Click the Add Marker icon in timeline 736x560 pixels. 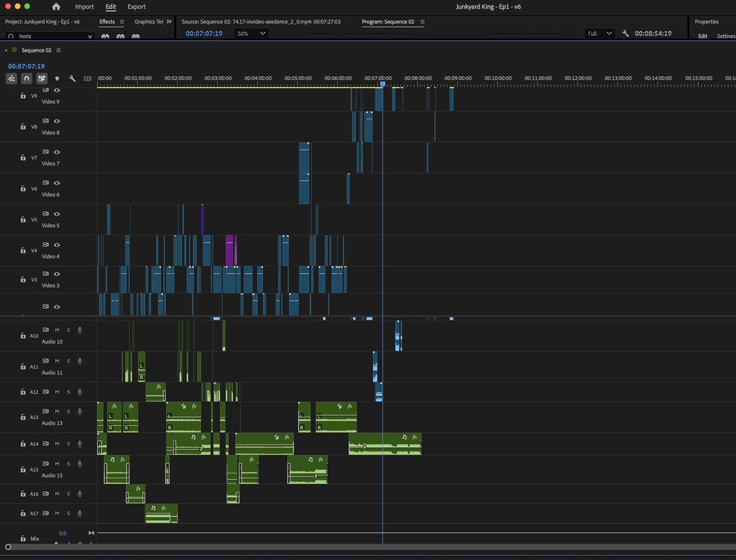click(57, 79)
